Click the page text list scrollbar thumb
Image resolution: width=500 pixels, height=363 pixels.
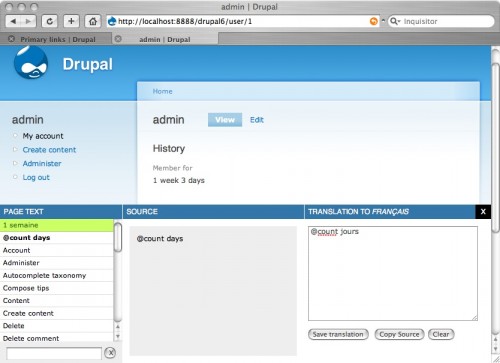pyautogui.click(x=118, y=237)
